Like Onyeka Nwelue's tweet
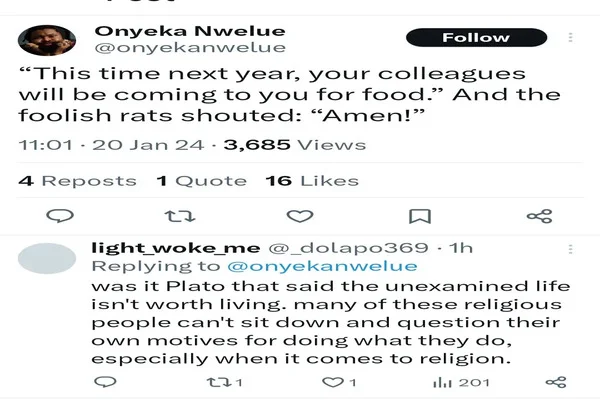Viewport: 600px width, 400px height. click(x=299, y=216)
